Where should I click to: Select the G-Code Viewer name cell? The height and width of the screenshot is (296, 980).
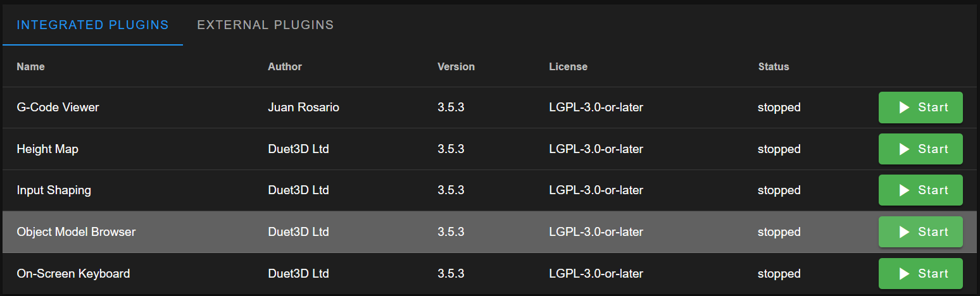(x=58, y=108)
